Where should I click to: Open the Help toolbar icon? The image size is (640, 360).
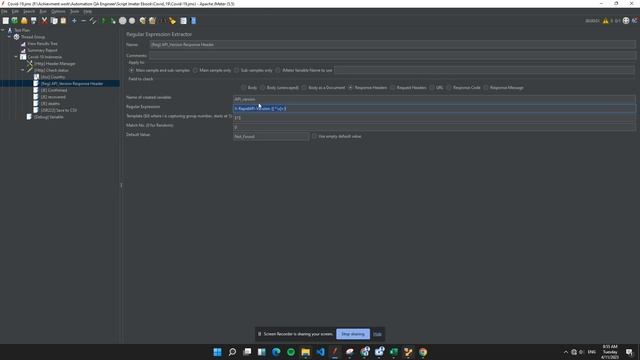(x=193, y=20)
